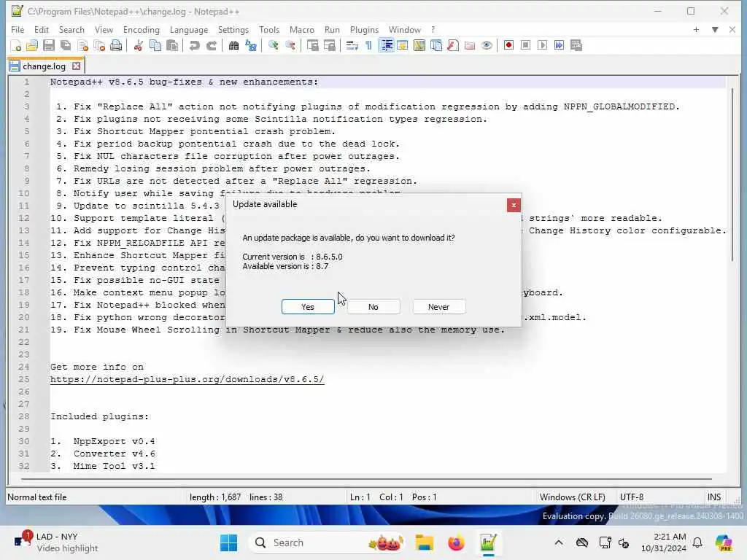Toggle synchronize horizontal scrolling icon
The height and width of the screenshot is (560, 747).
329,46
